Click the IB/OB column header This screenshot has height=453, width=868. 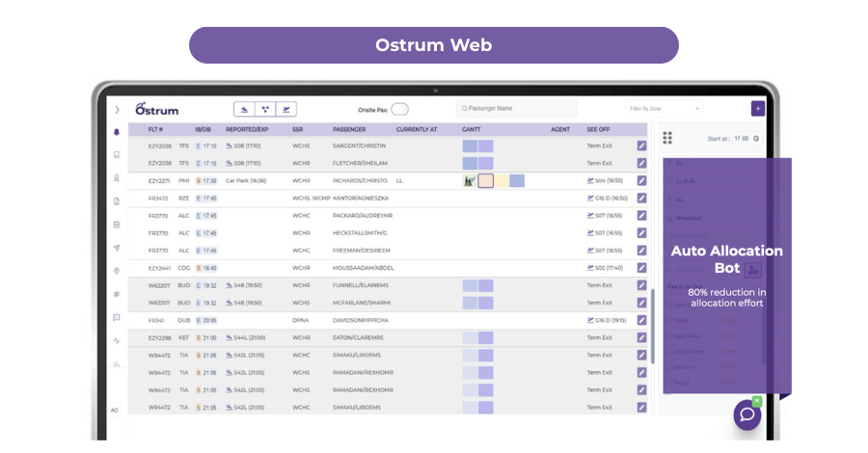click(203, 129)
